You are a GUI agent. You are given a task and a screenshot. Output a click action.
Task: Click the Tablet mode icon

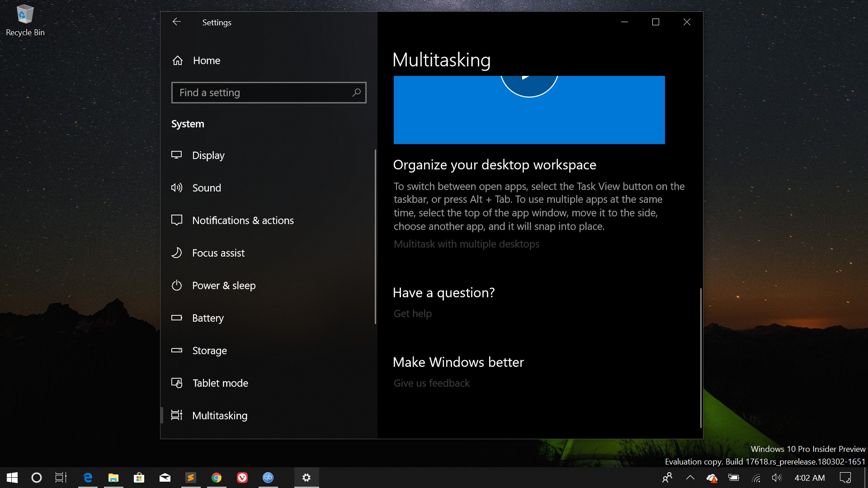[176, 383]
